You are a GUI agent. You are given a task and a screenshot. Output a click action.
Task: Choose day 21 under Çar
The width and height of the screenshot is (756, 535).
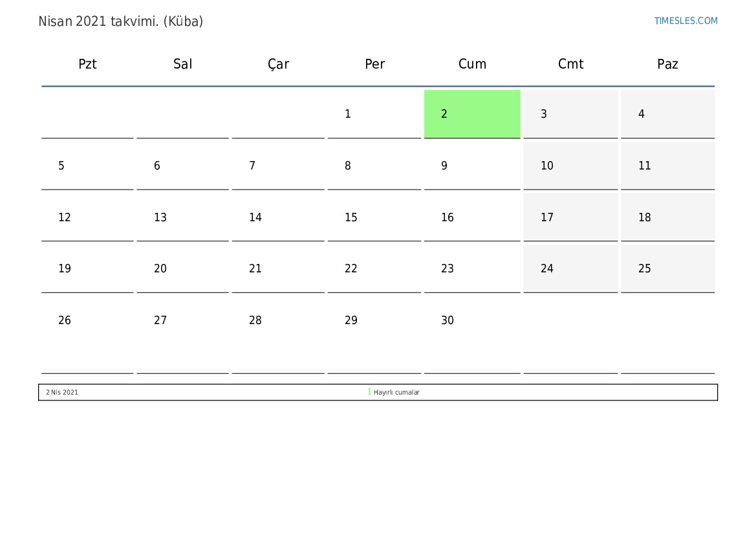[278, 268]
